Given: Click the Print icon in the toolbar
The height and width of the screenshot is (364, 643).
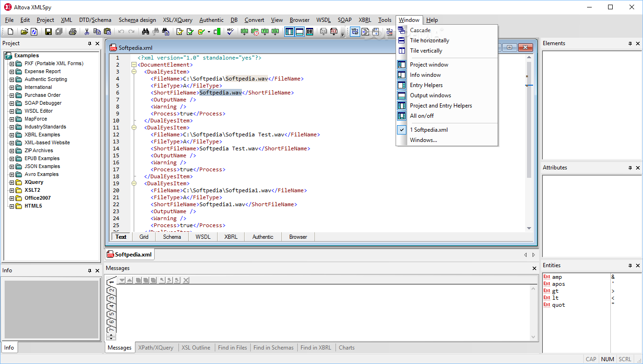Looking at the screenshot, I should [x=73, y=32].
